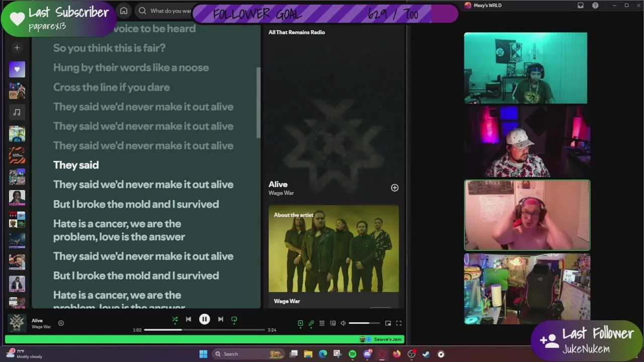Image resolution: width=644 pixels, height=362 pixels.
Task: Select the teal-lit webcam tile in Mexy's WRLD
Action: tap(525, 68)
